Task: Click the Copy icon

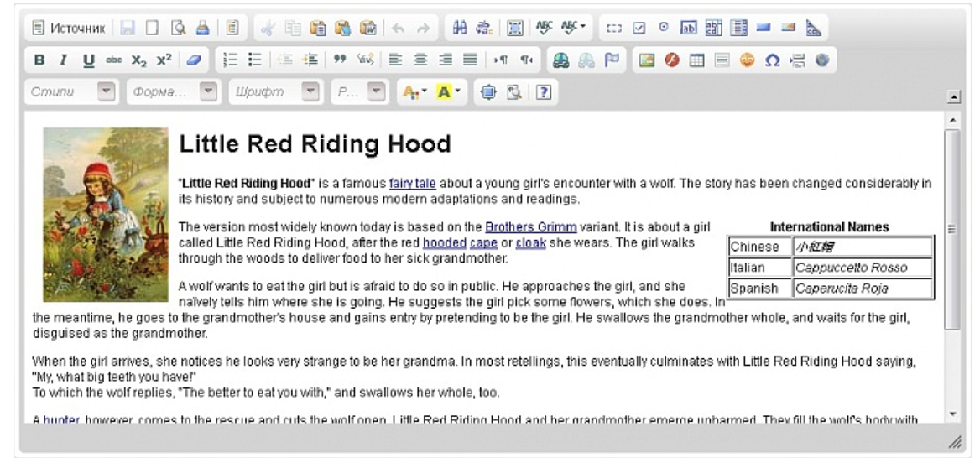Action: point(293,29)
